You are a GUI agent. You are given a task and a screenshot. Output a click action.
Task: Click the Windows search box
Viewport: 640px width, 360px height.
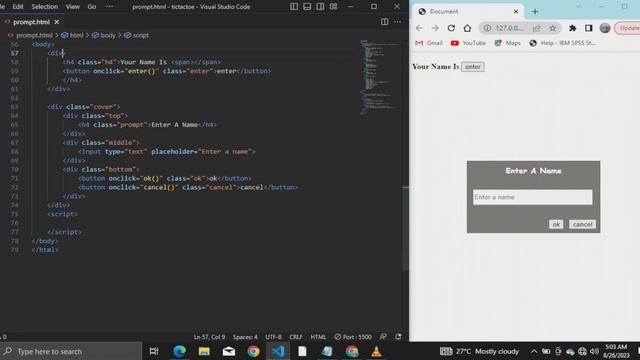71,351
